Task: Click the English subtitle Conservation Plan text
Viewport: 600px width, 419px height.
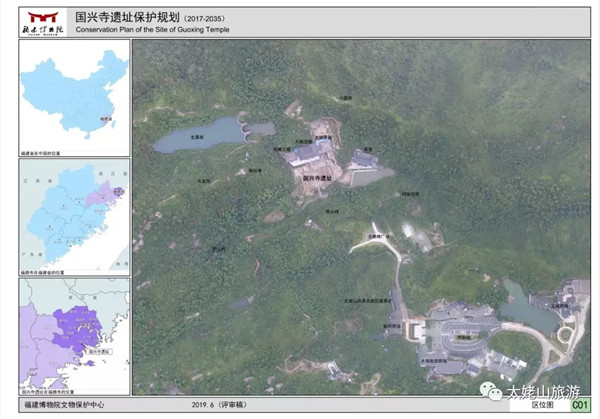Action: [152, 30]
